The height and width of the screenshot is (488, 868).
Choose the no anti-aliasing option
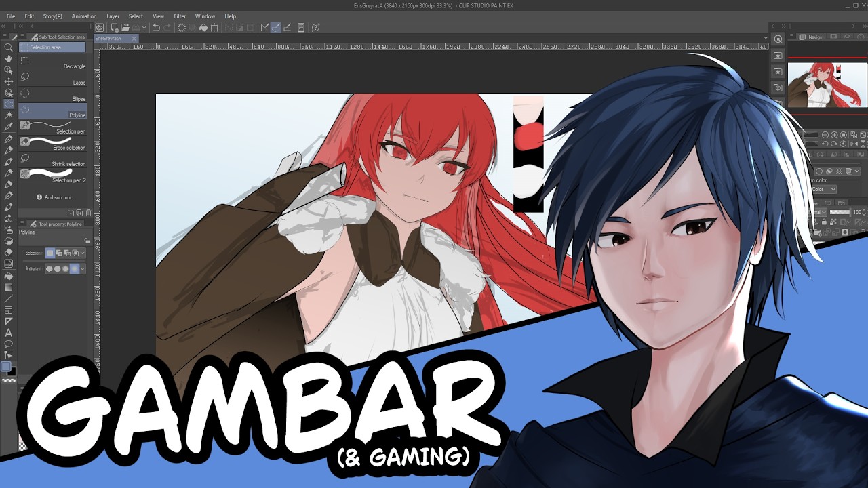pos(50,269)
